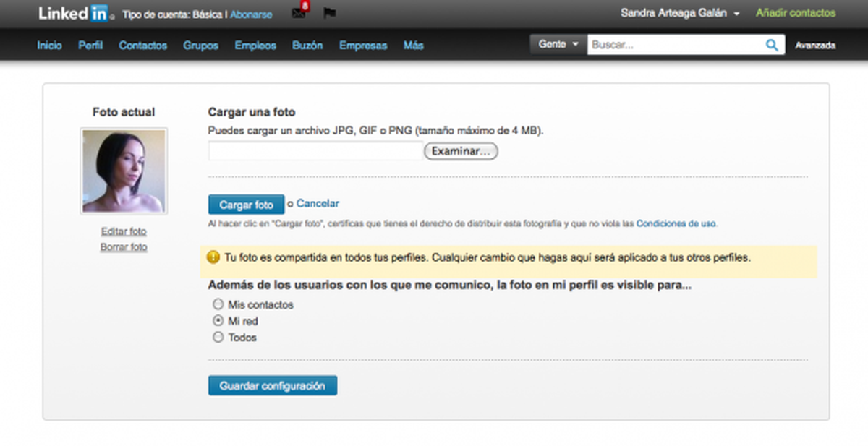The height and width of the screenshot is (446, 868).
Task: Keep Mi red selected by clicking it
Action: click(x=218, y=320)
